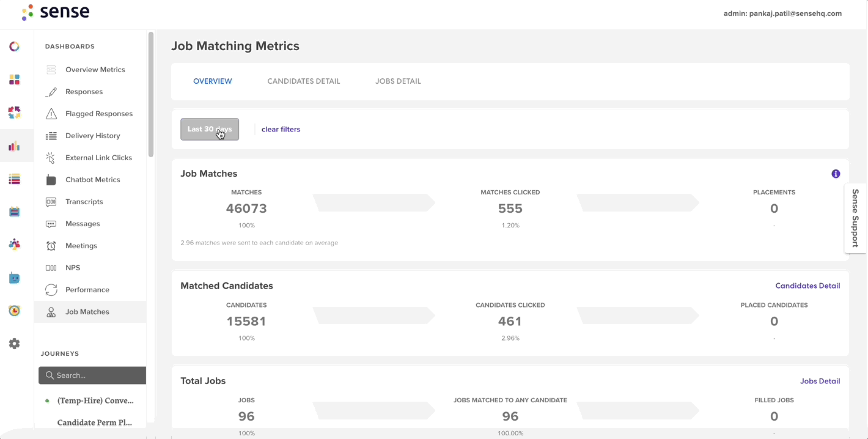868x439 pixels.
Task: Select Job Matches in the sidebar
Action: [90, 312]
